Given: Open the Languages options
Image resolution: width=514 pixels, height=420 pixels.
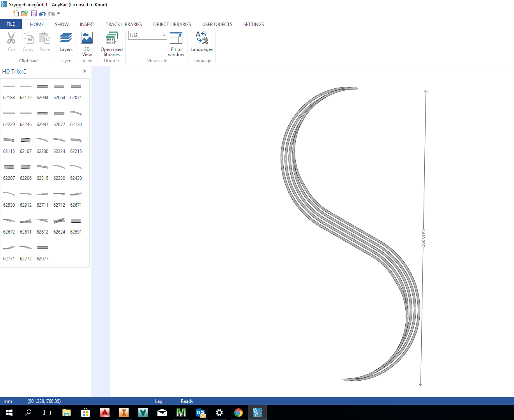Looking at the screenshot, I should tap(201, 42).
